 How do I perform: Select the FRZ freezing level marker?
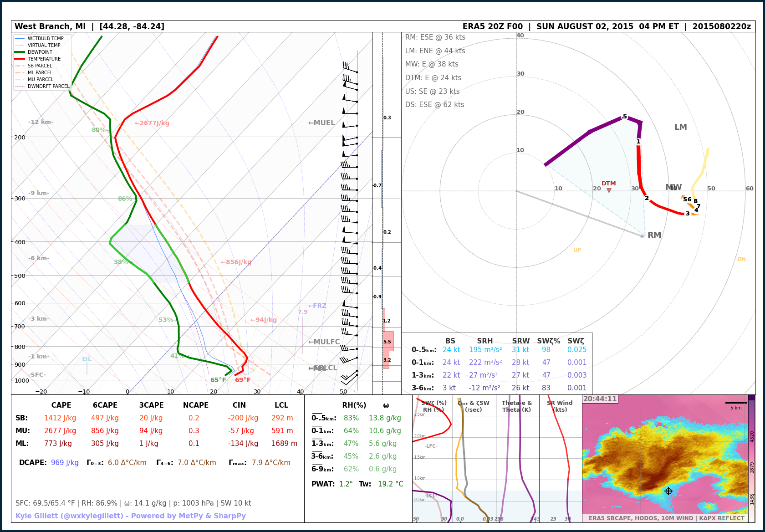pos(317,306)
